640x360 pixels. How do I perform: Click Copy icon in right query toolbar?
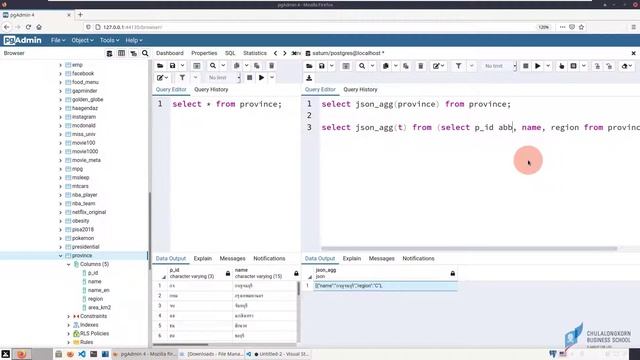(x=385, y=66)
